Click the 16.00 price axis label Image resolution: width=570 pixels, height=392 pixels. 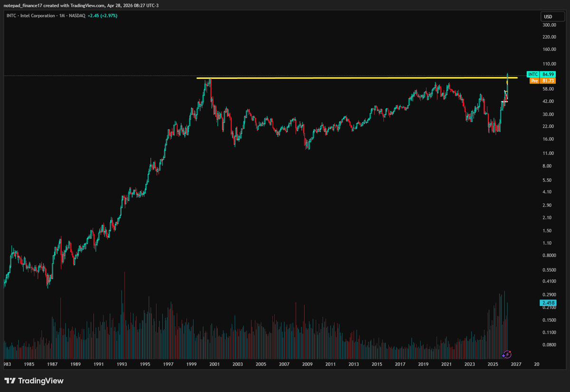tap(548, 139)
